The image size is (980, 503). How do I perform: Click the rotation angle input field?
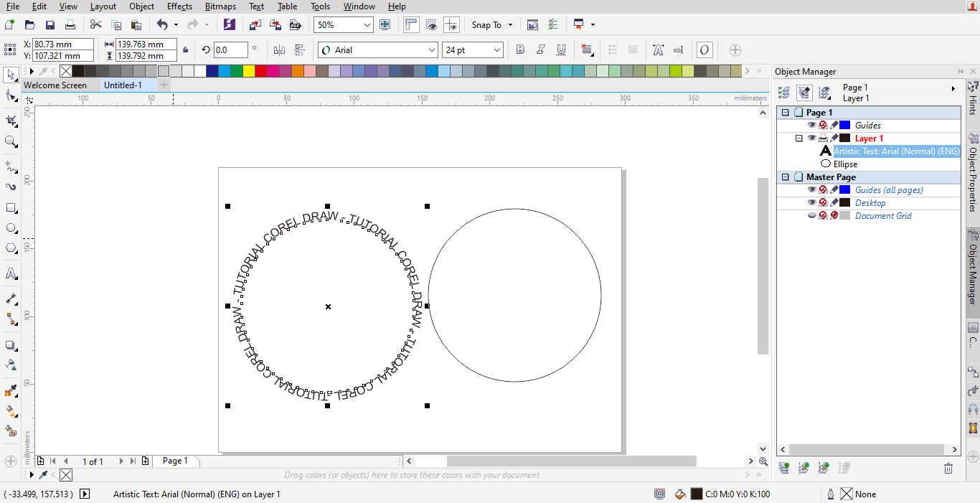(x=230, y=50)
